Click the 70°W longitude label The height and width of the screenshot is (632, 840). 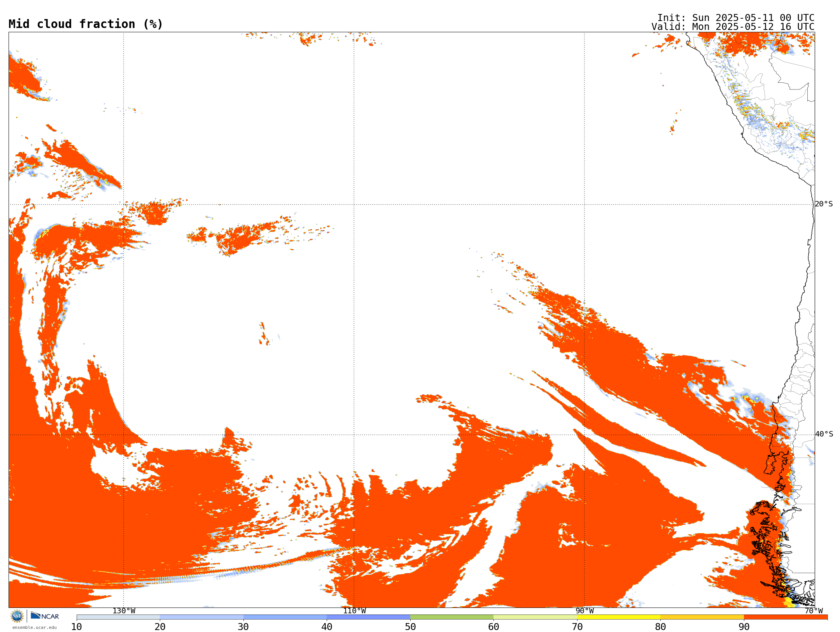coord(814,611)
